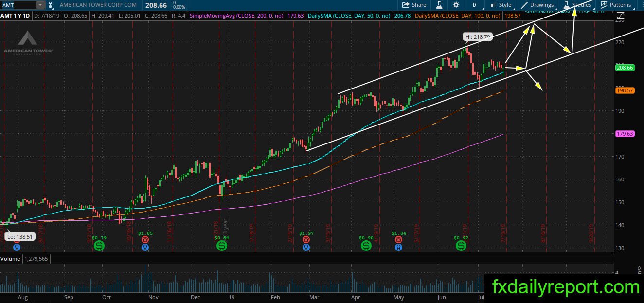644x303 pixels.
Task: Click the blue lightbulb under $1.85 earnings
Action: click(x=145, y=248)
